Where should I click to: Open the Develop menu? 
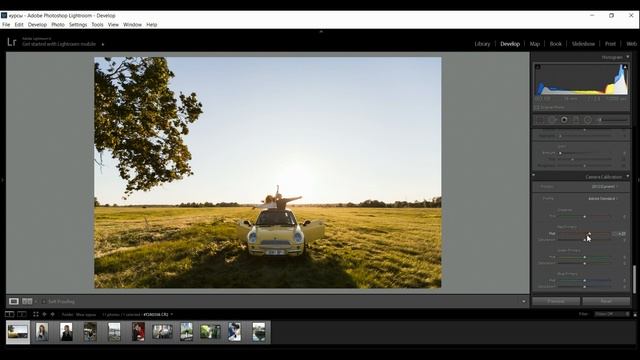[37, 24]
